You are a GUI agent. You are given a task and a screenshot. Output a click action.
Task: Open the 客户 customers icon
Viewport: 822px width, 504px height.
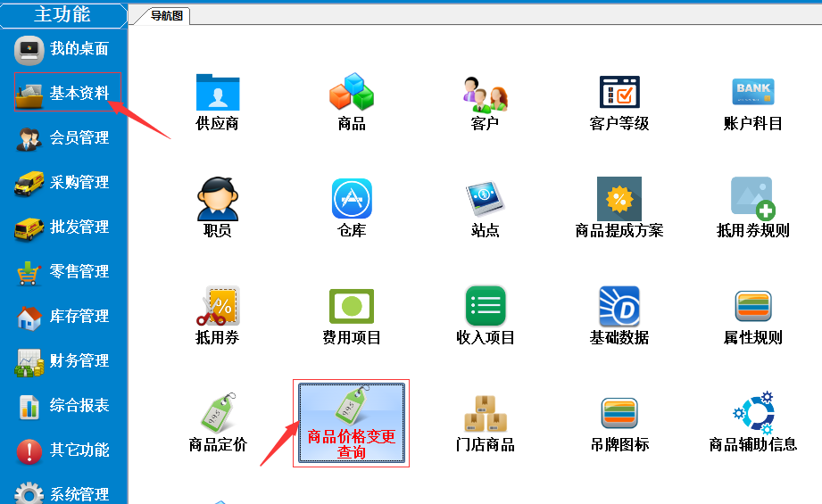tap(486, 103)
